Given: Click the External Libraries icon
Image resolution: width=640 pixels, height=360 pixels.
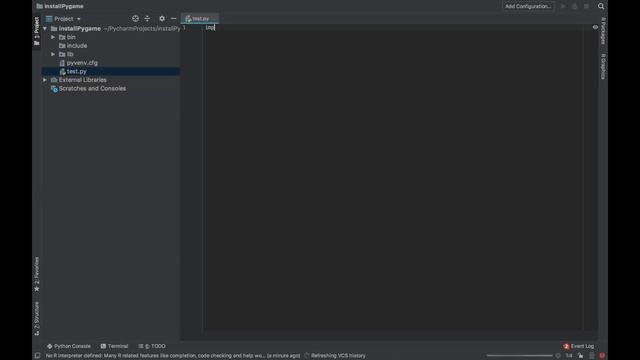Looking at the screenshot, I should pyautogui.click(x=54, y=80).
